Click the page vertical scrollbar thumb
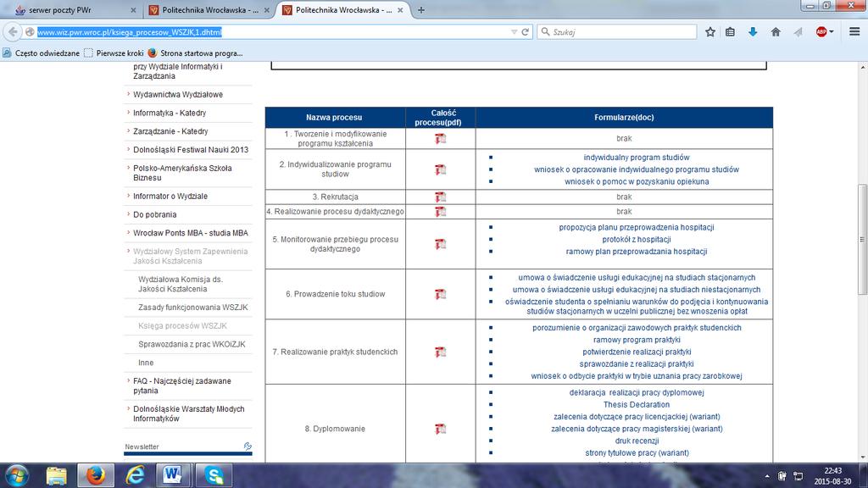The height and width of the screenshot is (488, 868). coord(862,240)
